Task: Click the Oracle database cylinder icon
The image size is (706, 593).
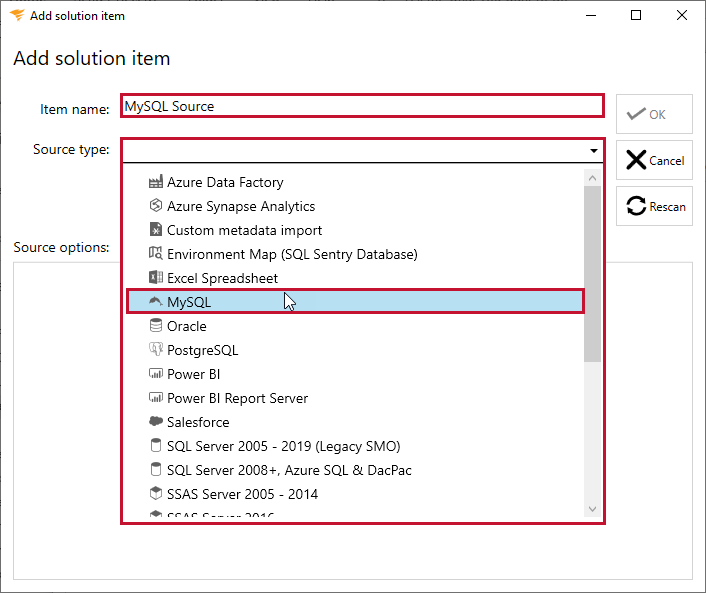Action: click(x=156, y=326)
